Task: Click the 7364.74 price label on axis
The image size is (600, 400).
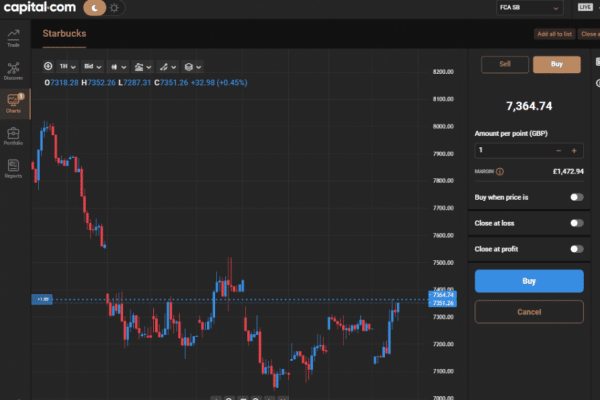Action: [443, 295]
